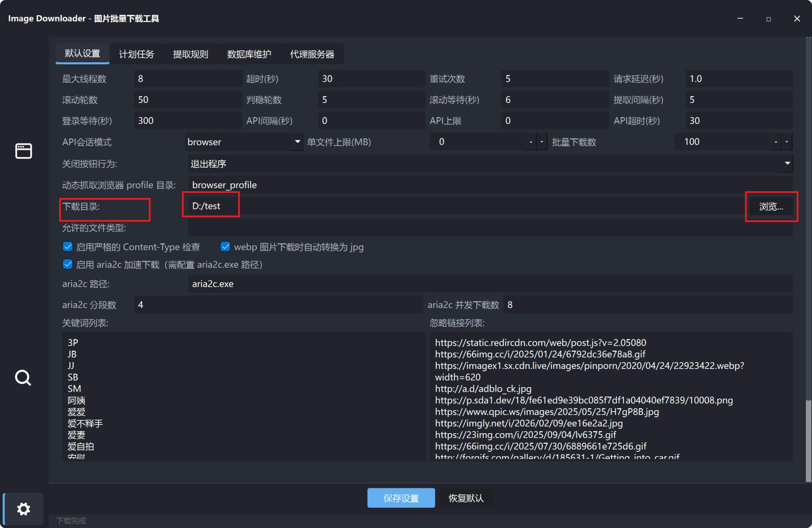Focus the 最大线程数 input field
This screenshot has width=812, height=528.
click(x=188, y=79)
